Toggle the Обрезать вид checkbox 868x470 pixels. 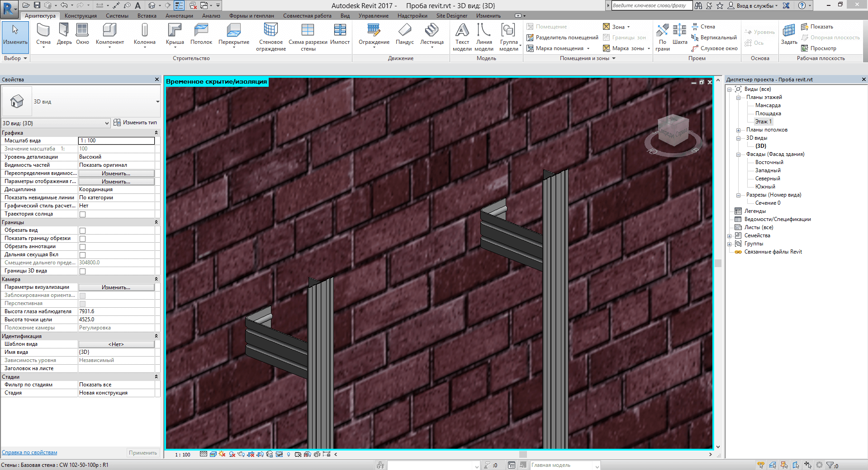tap(82, 230)
